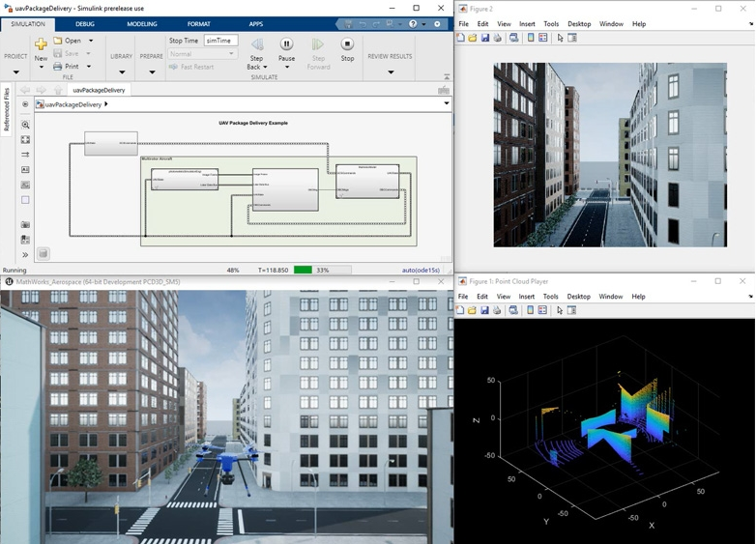Switch to the MODELING tab
Image resolution: width=756 pixels, height=544 pixels.
(142, 23)
